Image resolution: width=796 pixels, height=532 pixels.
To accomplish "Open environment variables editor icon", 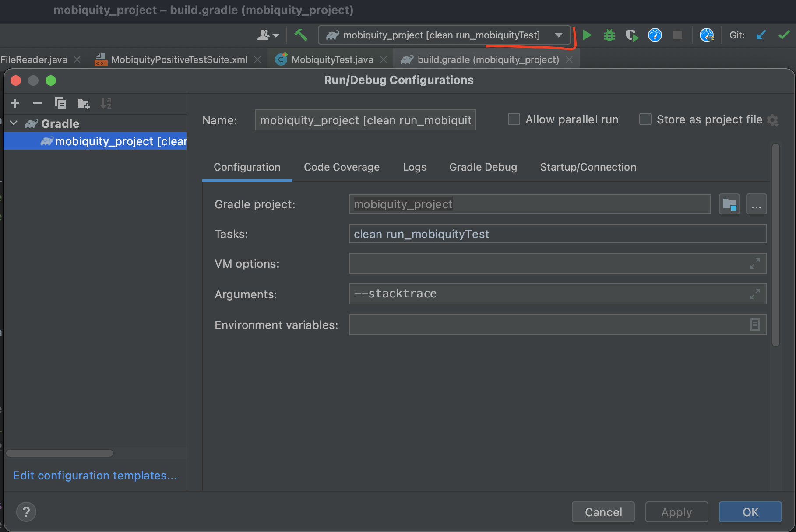I will point(755,325).
